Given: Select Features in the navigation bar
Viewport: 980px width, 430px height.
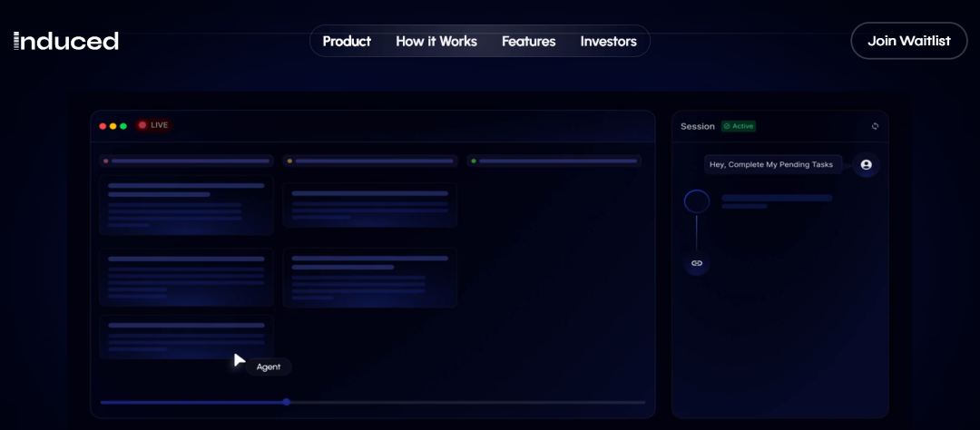Looking at the screenshot, I should coord(528,41).
